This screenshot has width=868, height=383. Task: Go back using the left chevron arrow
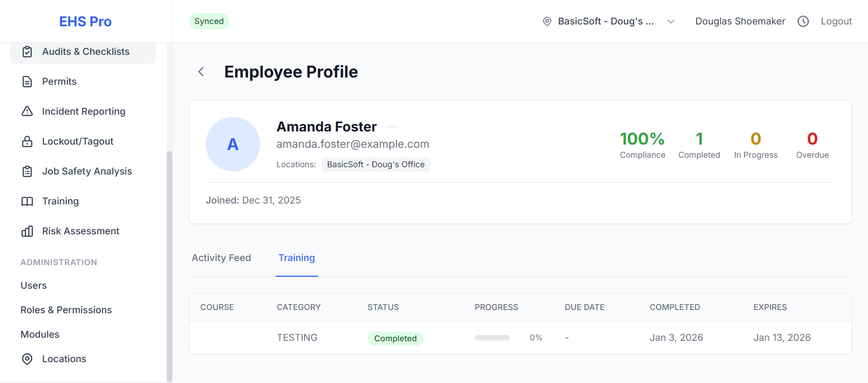201,72
